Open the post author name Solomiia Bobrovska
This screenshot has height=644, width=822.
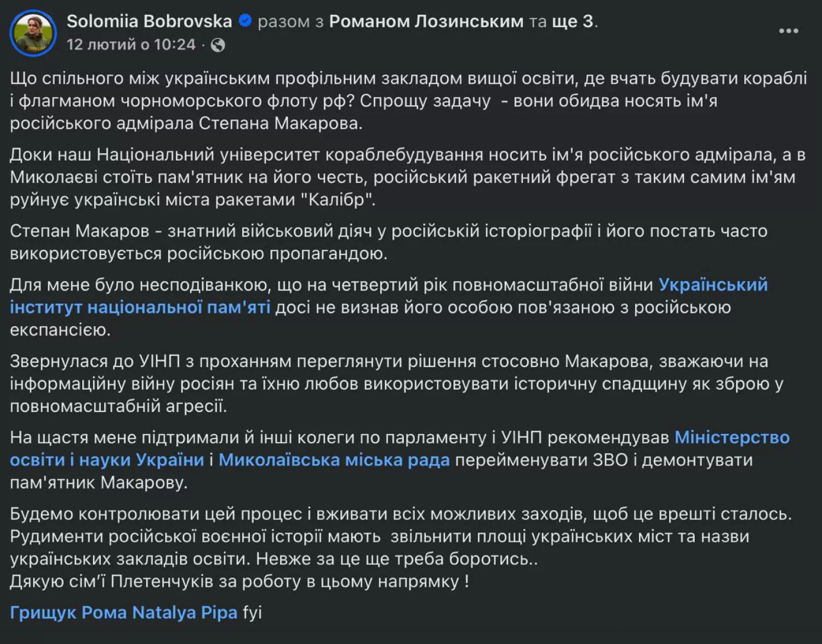click(x=148, y=21)
